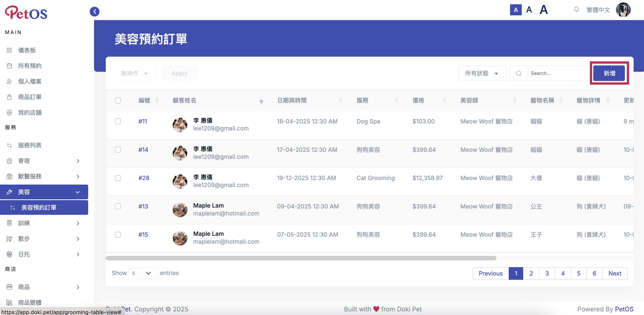Select the medium font size A

529,10
